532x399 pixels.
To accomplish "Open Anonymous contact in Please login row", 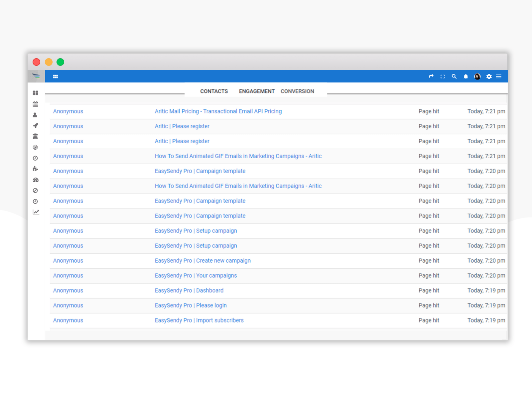I will point(68,306).
